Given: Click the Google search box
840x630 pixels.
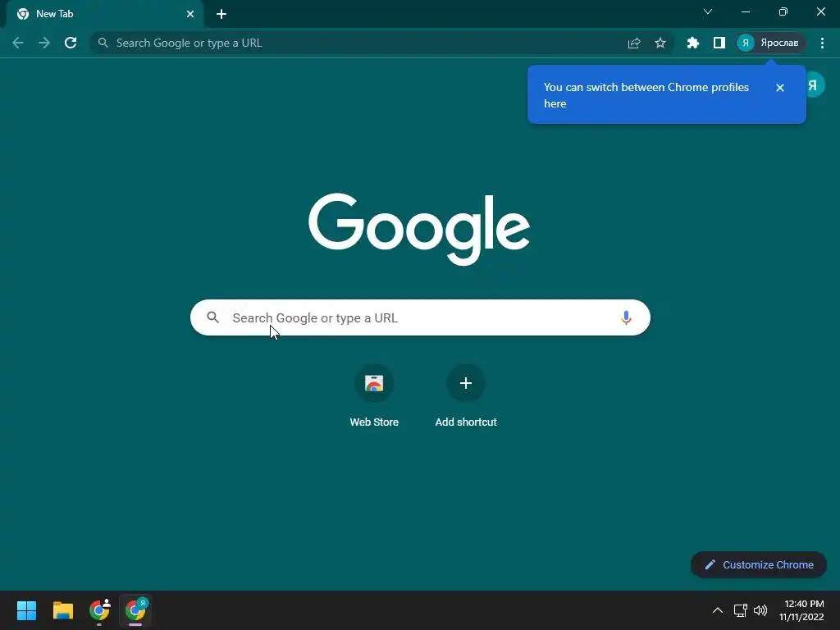Looking at the screenshot, I should (420, 317).
